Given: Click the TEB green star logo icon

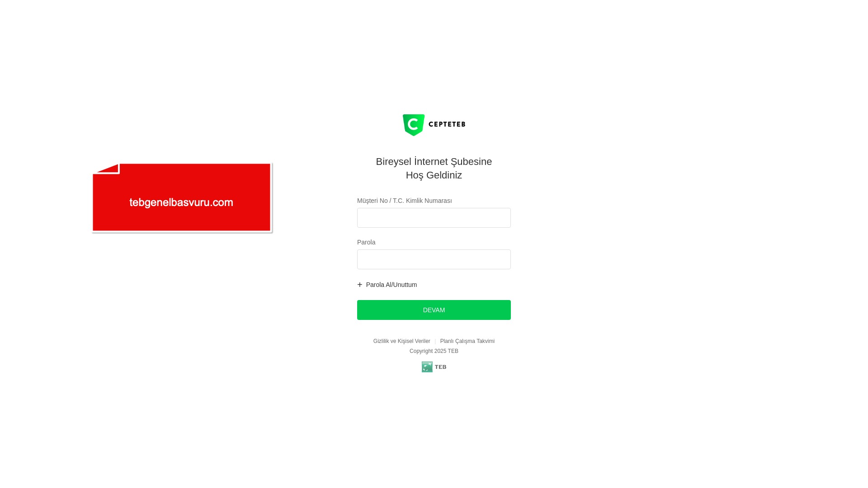Looking at the screenshot, I should [427, 367].
